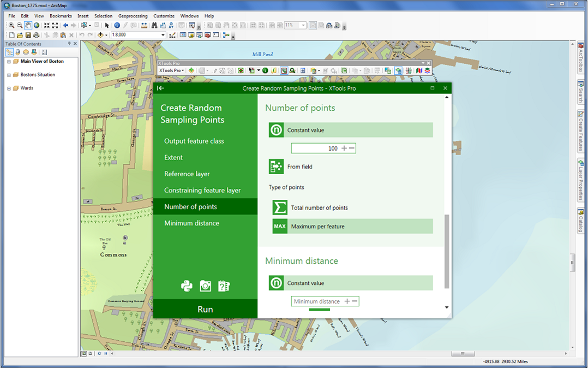Open the Customize menu

click(x=164, y=16)
